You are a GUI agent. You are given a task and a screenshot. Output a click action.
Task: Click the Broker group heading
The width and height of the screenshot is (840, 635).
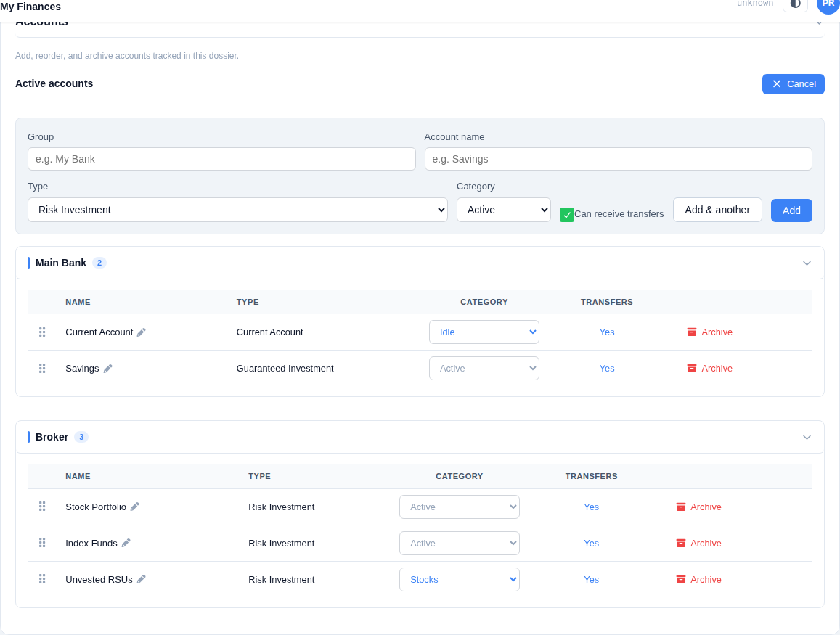(52, 437)
